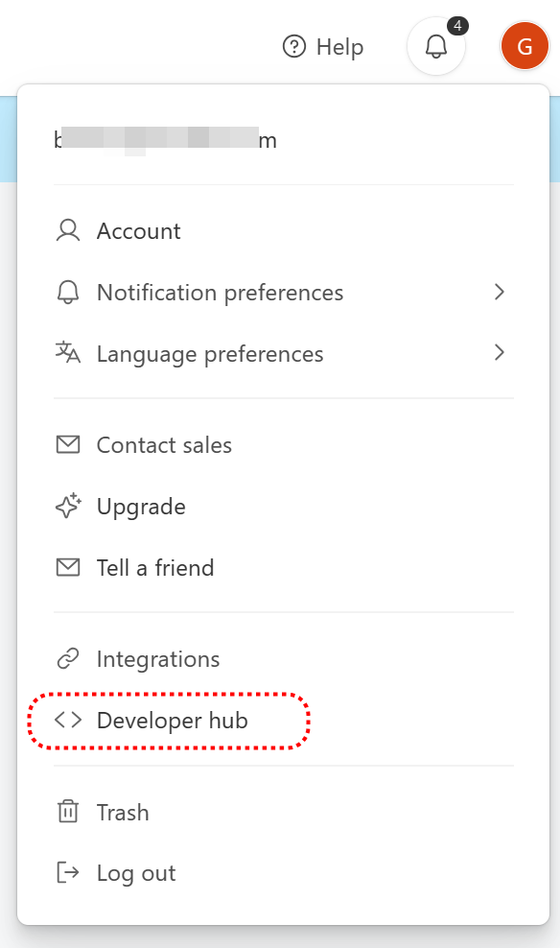Open the notifications bell with badge
This screenshot has height=948, width=560.
point(436,47)
